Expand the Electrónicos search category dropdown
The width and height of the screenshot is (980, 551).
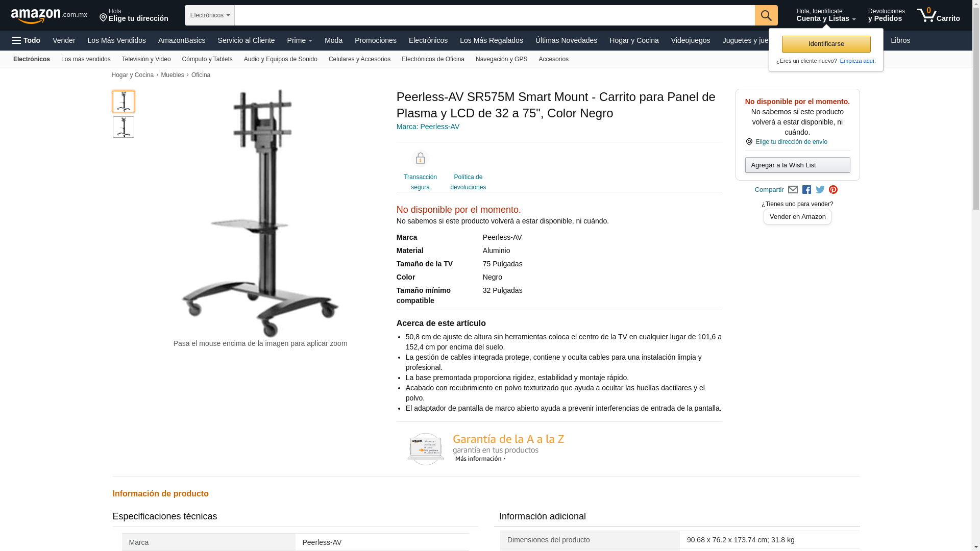coord(210,15)
